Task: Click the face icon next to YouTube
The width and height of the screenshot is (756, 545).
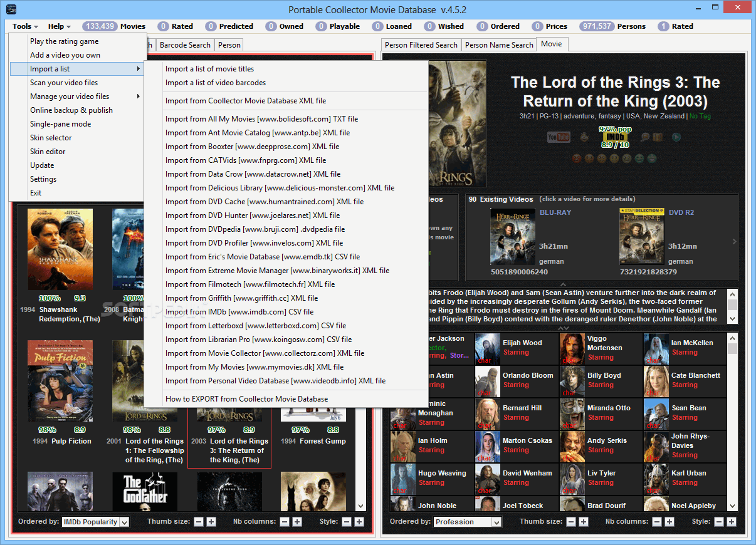Action: (584, 137)
